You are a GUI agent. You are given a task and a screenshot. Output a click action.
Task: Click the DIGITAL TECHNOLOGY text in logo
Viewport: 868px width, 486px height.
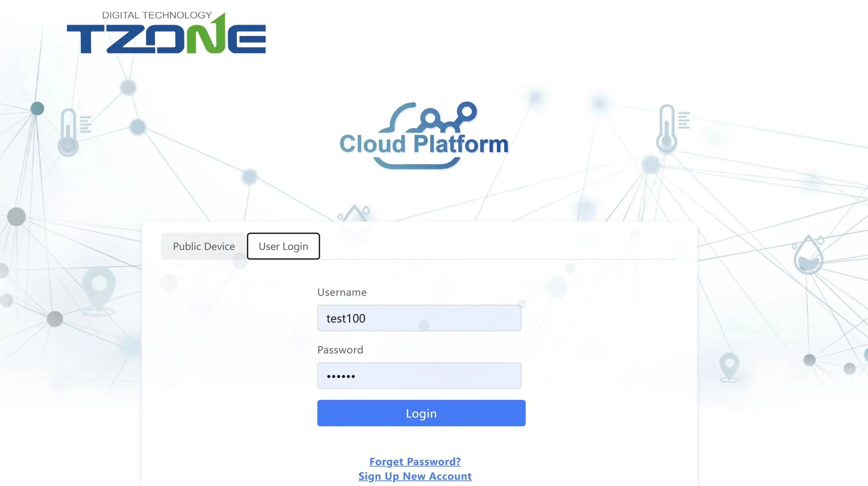(156, 15)
